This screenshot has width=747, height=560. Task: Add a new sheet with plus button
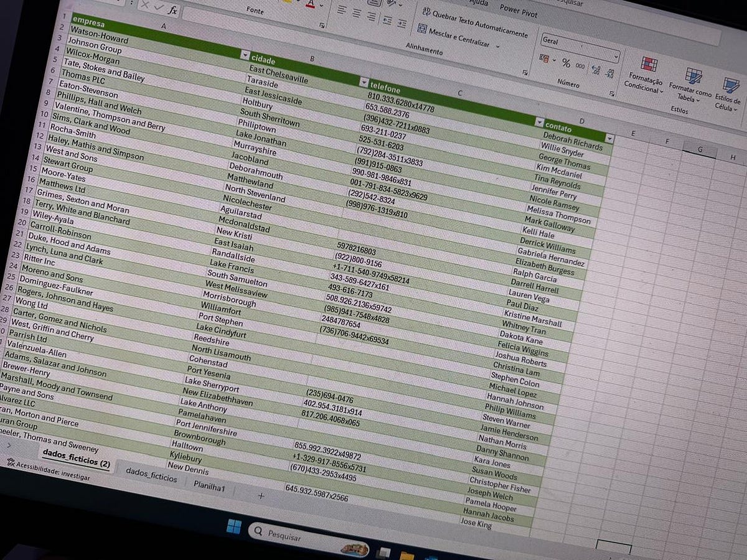tap(261, 496)
